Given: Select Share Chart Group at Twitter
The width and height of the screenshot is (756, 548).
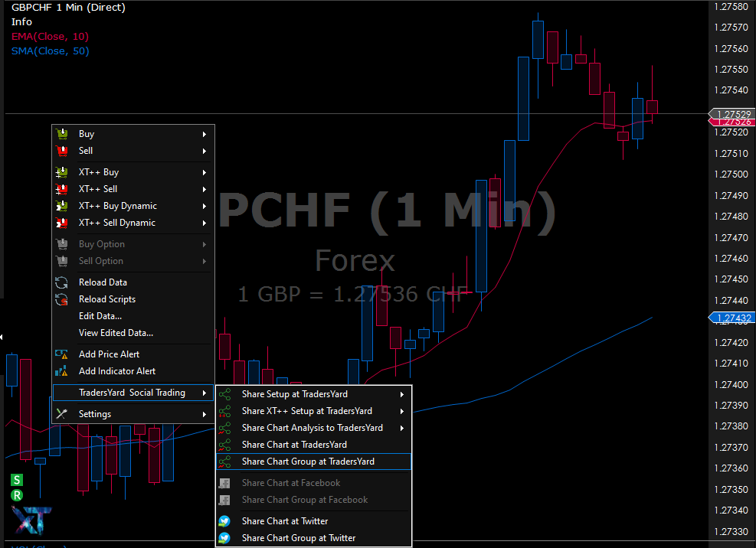Looking at the screenshot, I should [313, 538].
